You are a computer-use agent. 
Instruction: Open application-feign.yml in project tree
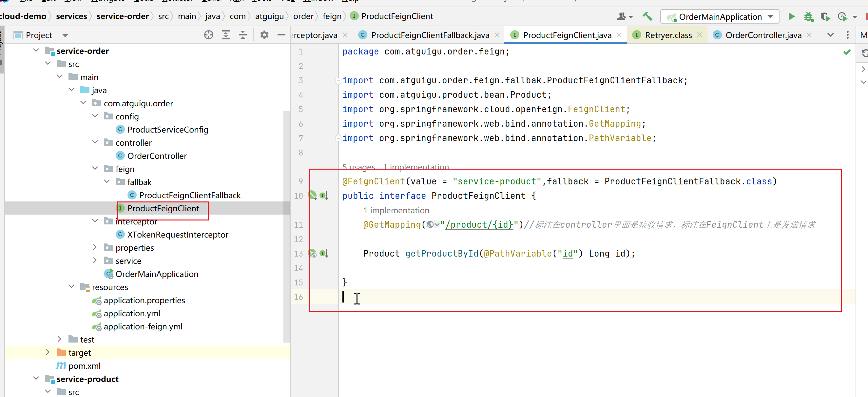coord(143,326)
